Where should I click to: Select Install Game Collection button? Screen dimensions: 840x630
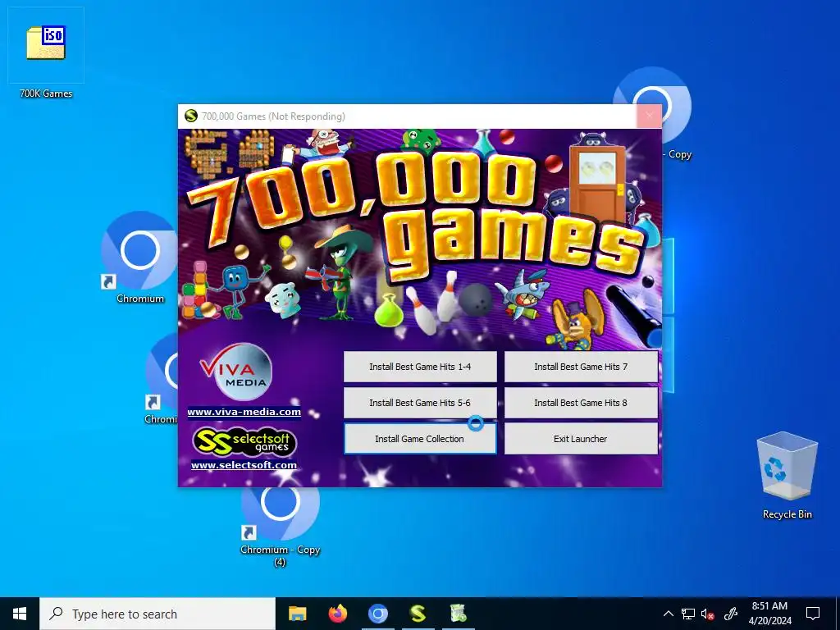coord(420,439)
